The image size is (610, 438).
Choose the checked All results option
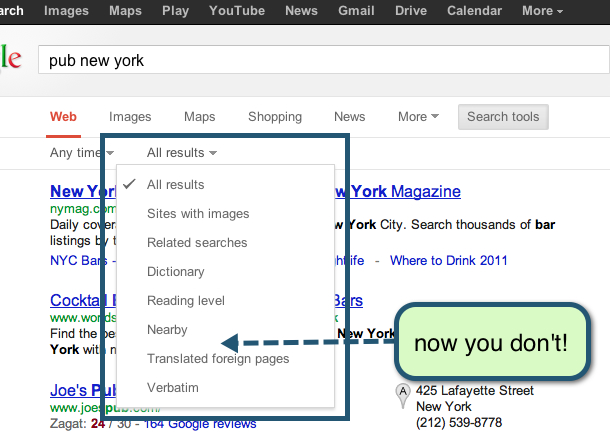[x=225, y=184]
